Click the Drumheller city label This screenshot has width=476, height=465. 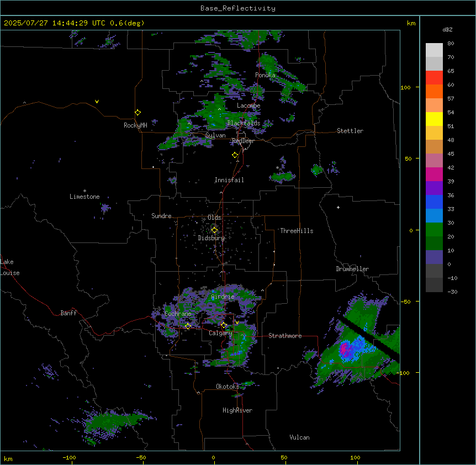[352, 269]
